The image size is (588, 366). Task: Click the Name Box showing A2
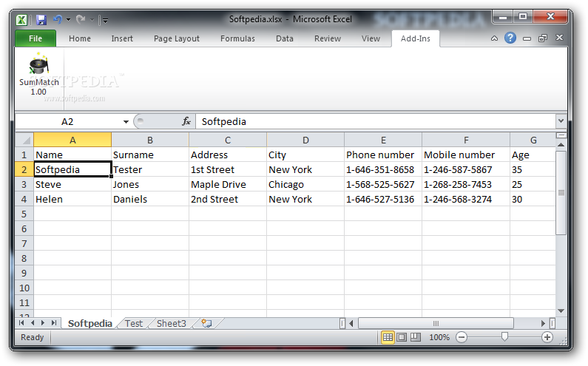68,121
